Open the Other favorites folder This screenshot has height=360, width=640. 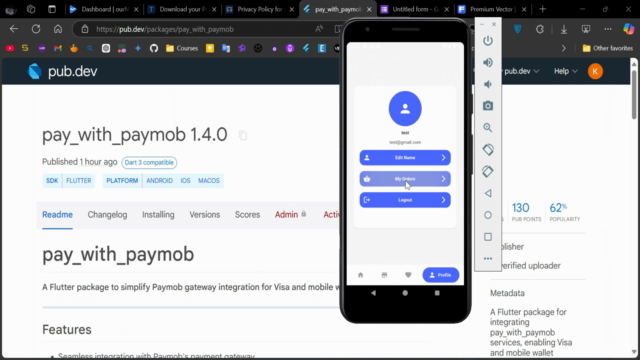pyautogui.click(x=608, y=48)
